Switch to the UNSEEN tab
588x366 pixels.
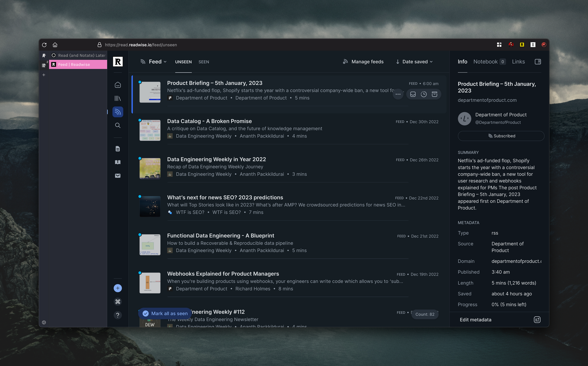pyautogui.click(x=183, y=62)
